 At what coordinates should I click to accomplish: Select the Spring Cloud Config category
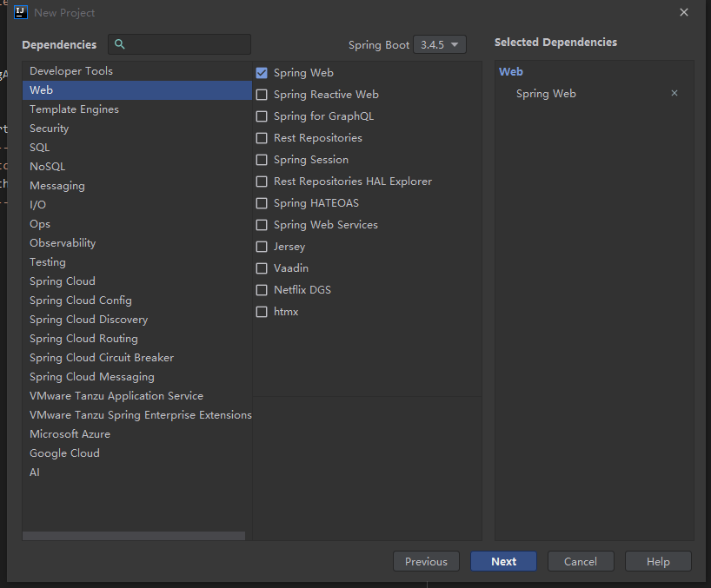[81, 301]
